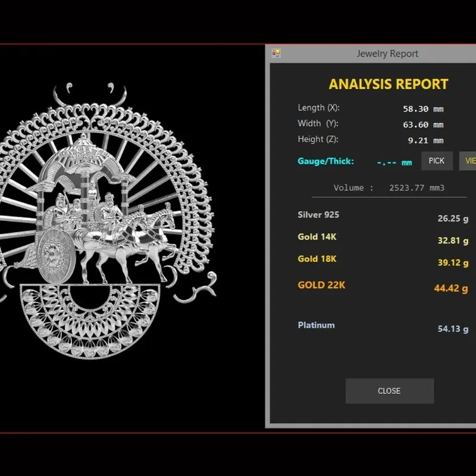The height and width of the screenshot is (476, 476).
Task: Select the Silver 925 label
Action: (318, 215)
